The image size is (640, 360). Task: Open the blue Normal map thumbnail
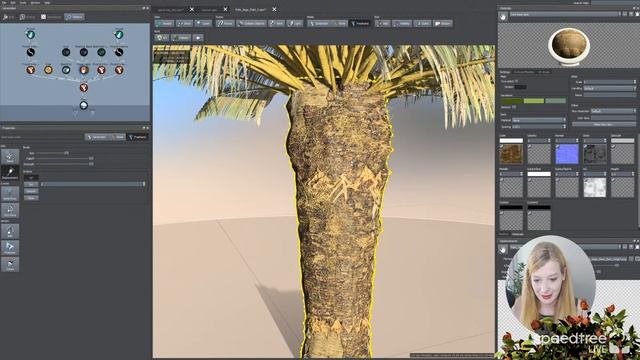point(567,154)
